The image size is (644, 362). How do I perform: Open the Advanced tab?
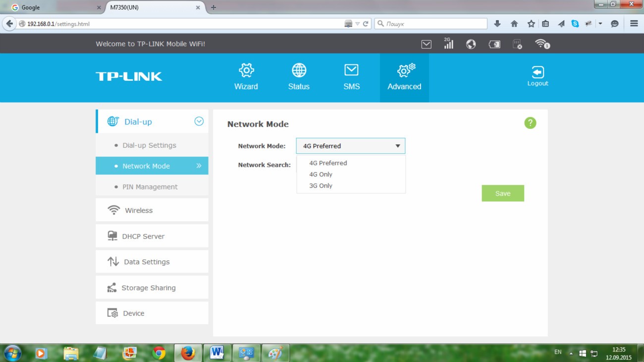404,77
